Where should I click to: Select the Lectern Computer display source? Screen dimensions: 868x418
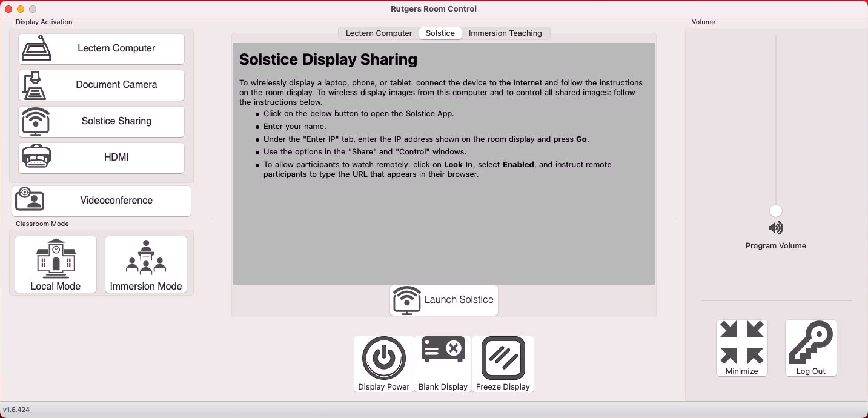point(101,48)
